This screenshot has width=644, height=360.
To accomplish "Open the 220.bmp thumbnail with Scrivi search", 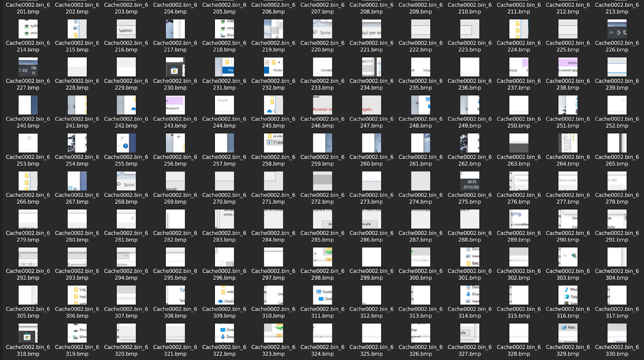I will tap(322, 29).
